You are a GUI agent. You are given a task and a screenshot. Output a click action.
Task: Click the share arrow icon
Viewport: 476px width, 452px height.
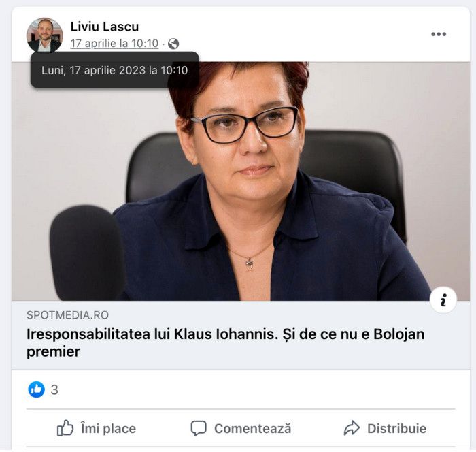(352, 428)
